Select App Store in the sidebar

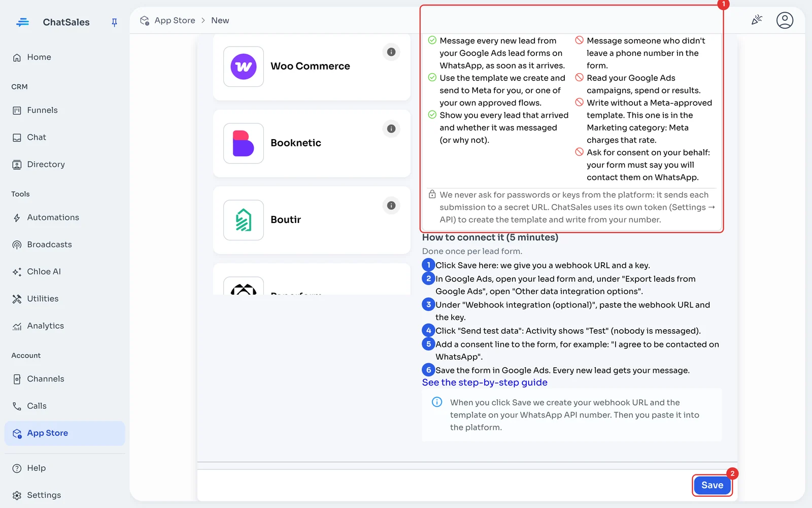(x=65, y=433)
